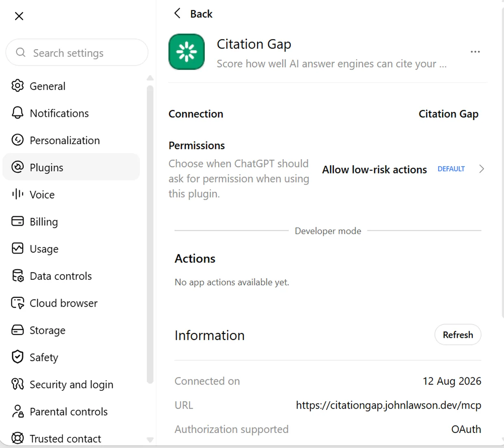504x448 pixels.
Task: Click the DEFAULT badge
Action: tap(451, 169)
